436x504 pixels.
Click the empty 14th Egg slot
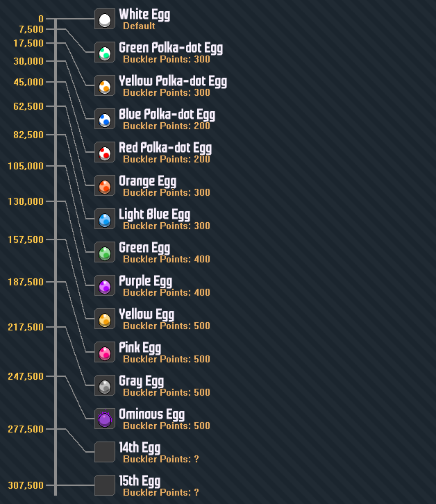point(105,453)
